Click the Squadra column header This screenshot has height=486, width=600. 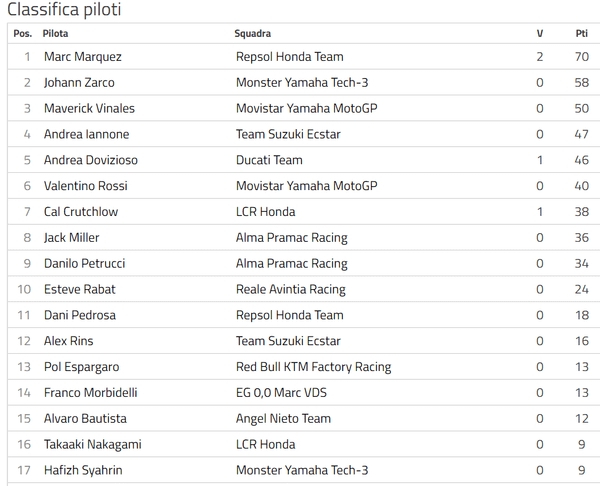(x=253, y=34)
